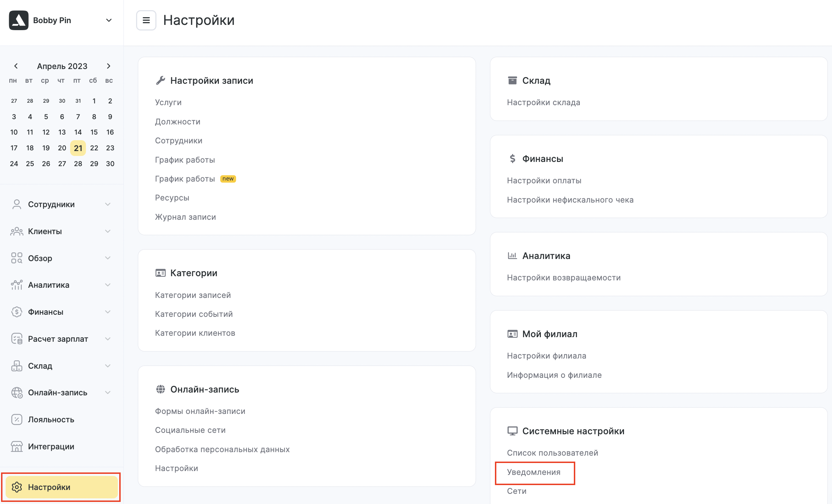Click the Расчет зарплат sidebar icon
Viewport: 832px width, 504px height.
tap(16, 339)
